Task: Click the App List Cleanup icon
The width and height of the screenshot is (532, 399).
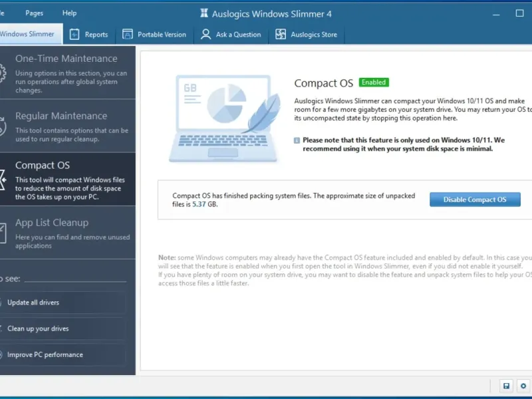Action: coord(3,233)
